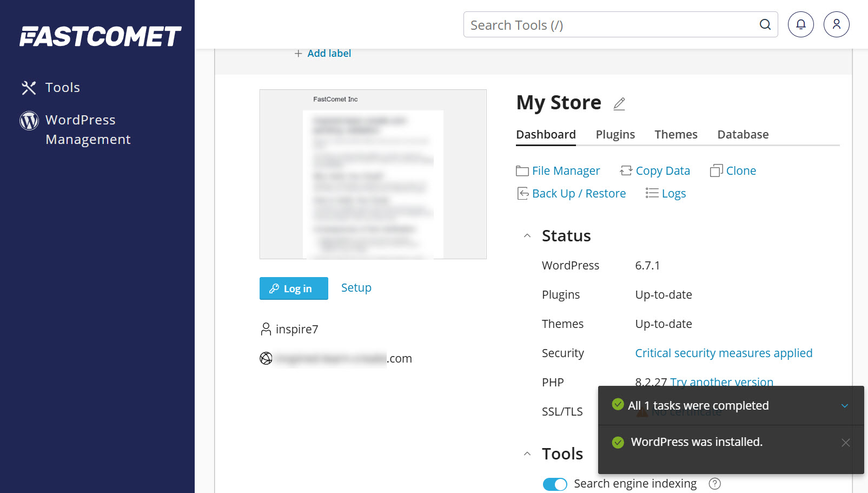Click Critical security measures applied link
868x493 pixels.
tap(724, 353)
